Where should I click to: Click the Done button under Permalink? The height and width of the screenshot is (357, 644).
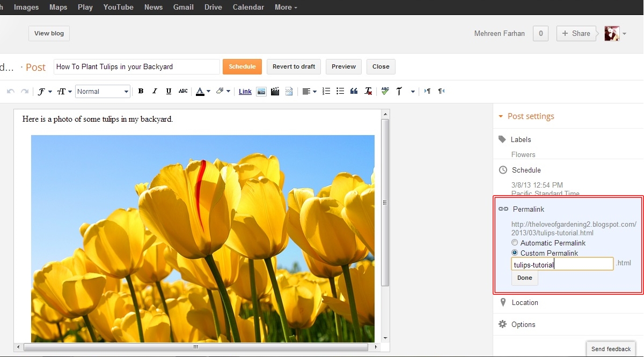tap(524, 278)
